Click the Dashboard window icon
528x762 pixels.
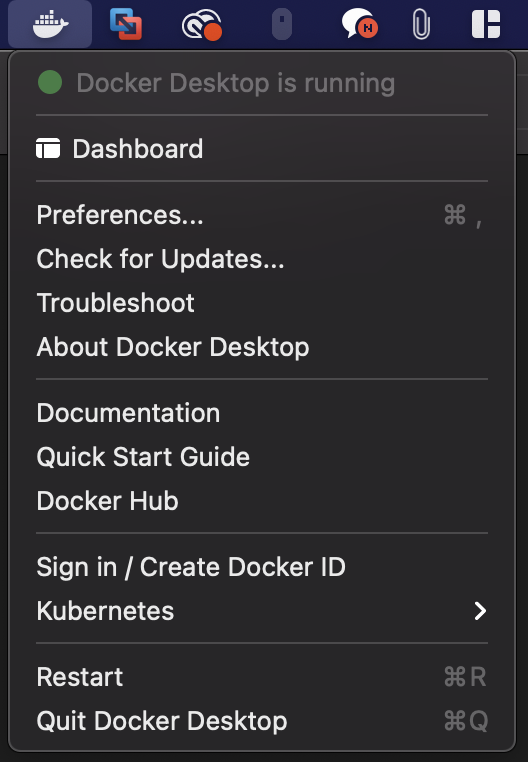pyautogui.click(x=48, y=148)
